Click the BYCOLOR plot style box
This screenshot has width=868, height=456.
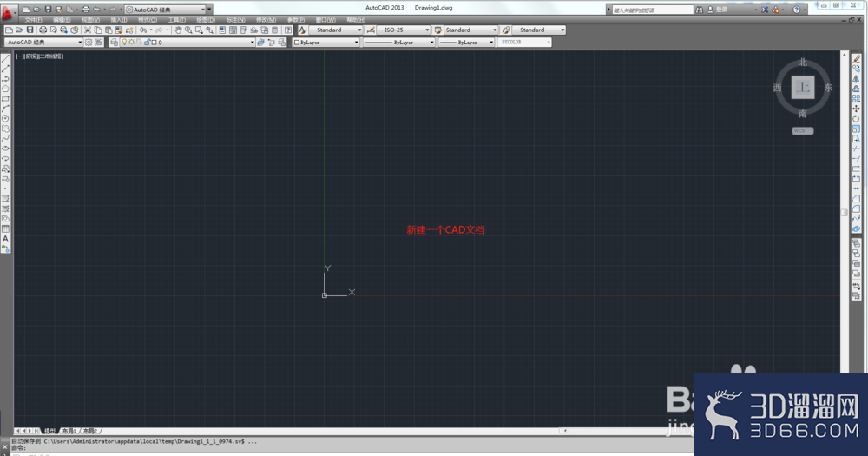(524, 42)
